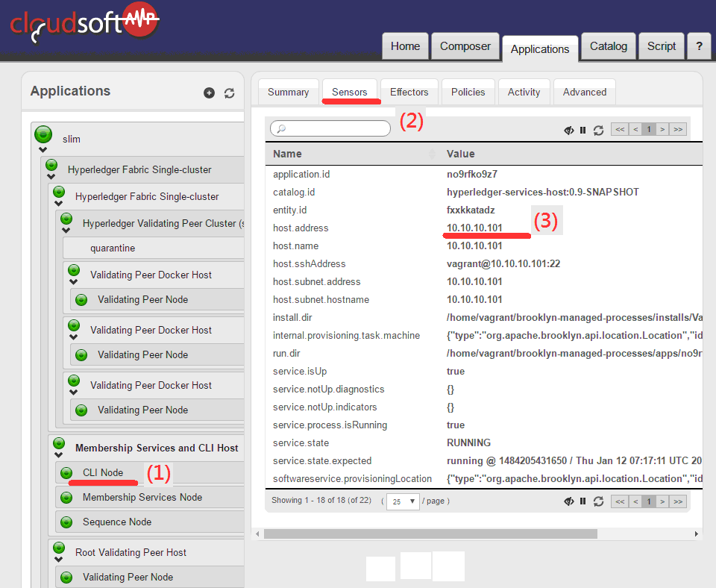Select the Membership Services Node entry
Image resolution: width=716 pixels, height=588 pixels.
(142, 497)
